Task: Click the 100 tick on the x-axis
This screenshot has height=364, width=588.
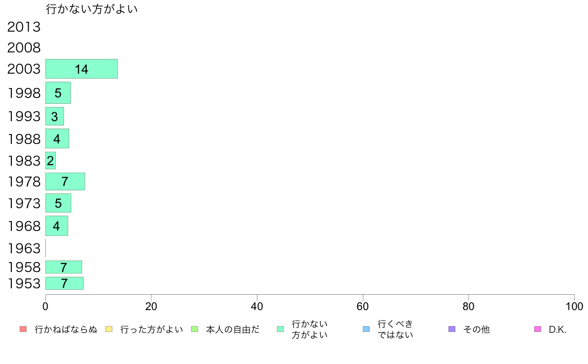Action: (x=574, y=307)
